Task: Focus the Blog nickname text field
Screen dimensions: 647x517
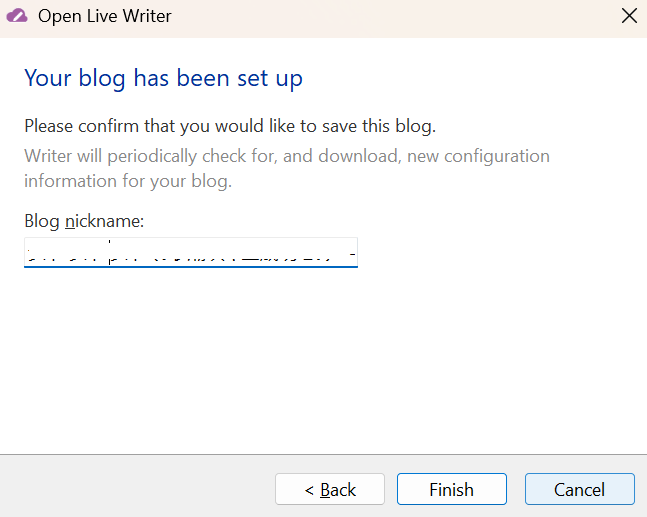Action: pyautogui.click(x=190, y=251)
